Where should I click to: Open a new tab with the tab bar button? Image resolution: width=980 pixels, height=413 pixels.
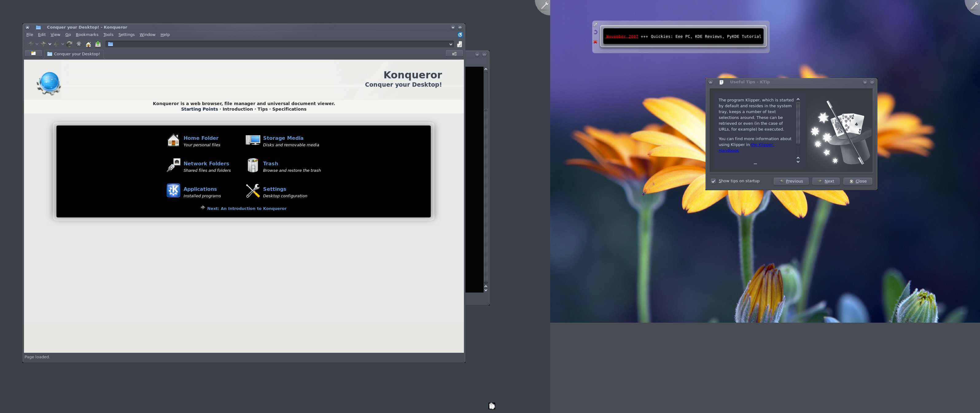(33, 54)
